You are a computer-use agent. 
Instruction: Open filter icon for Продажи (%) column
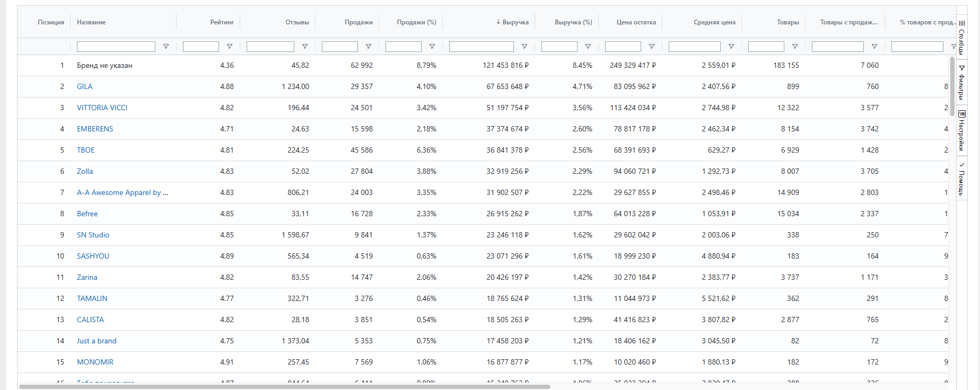[x=432, y=47]
